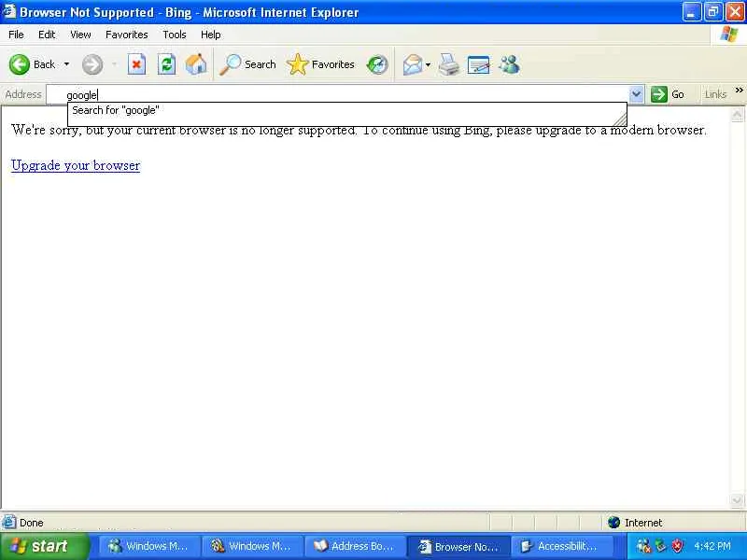Click the Edit page toolbar icon

479,64
